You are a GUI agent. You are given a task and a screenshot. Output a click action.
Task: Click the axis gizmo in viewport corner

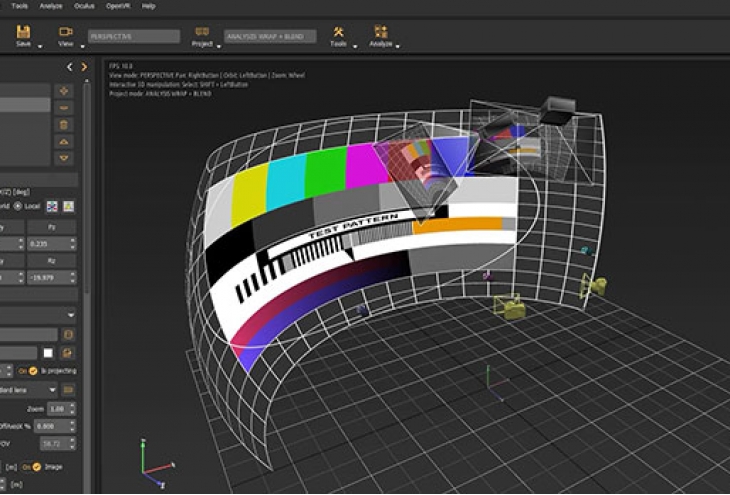[157, 463]
